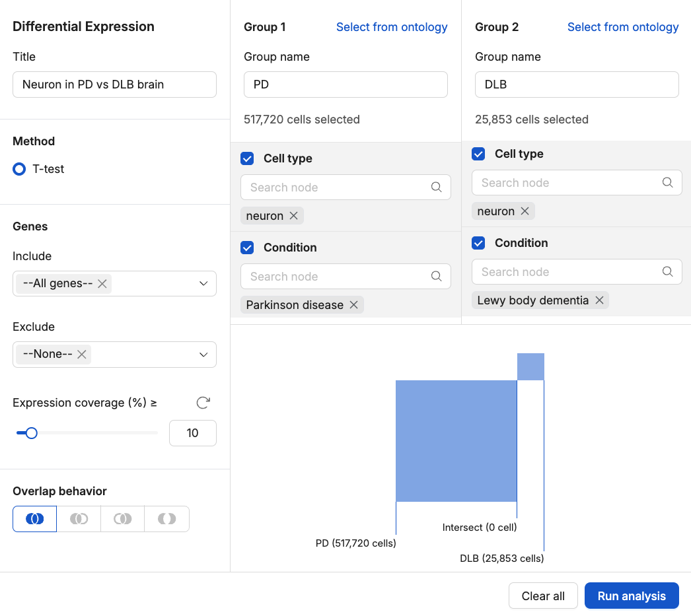Open Select from ontology for Group 2
The width and height of the screenshot is (691, 616).
pos(623,27)
